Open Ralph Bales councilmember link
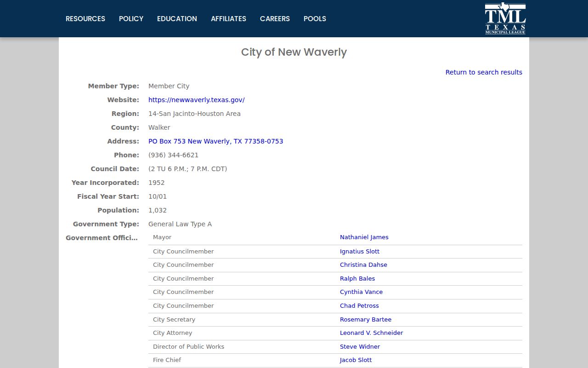Image resolution: width=588 pixels, height=368 pixels. click(357, 279)
